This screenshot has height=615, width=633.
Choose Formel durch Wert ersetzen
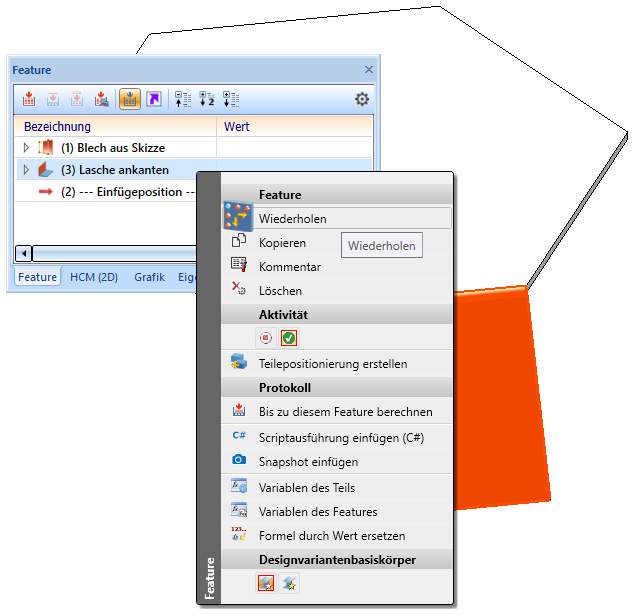(337, 536)
